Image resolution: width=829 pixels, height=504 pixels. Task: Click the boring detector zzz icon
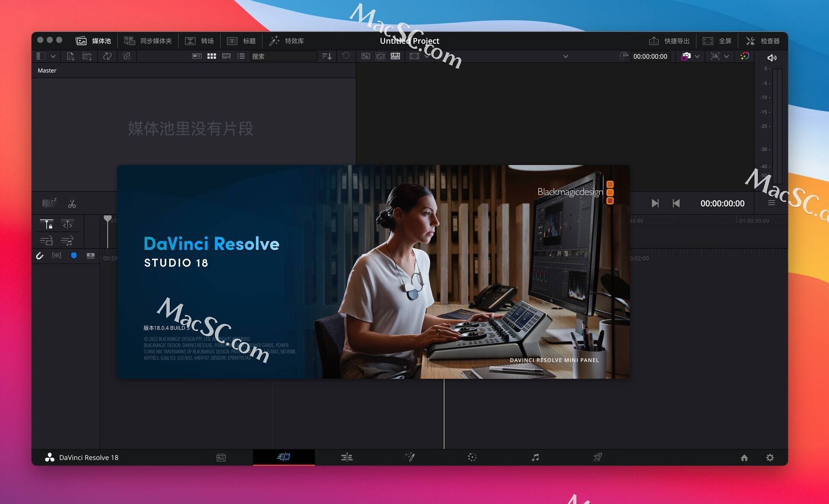coord(49,203)
